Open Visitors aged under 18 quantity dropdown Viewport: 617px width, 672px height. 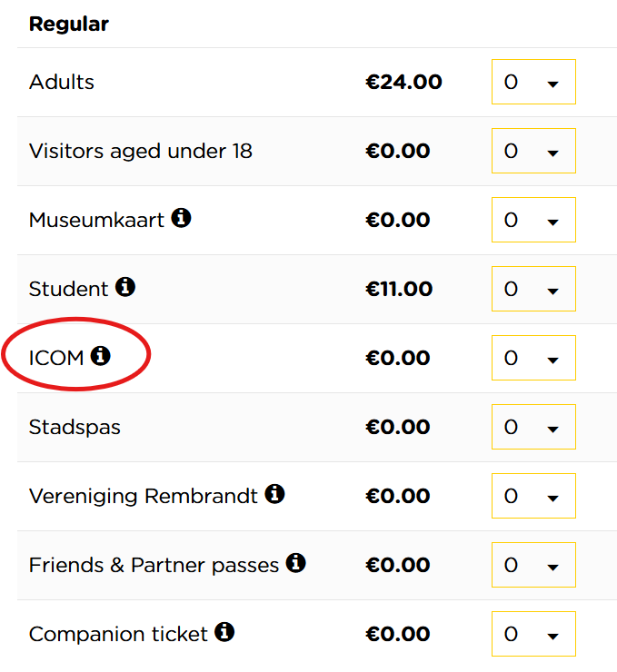[533, 152]
